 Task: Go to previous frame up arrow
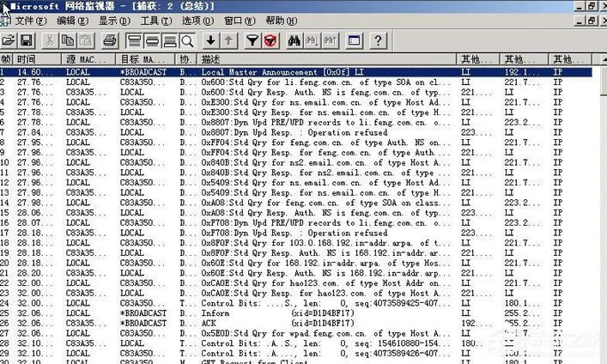[x=228, y=40]
